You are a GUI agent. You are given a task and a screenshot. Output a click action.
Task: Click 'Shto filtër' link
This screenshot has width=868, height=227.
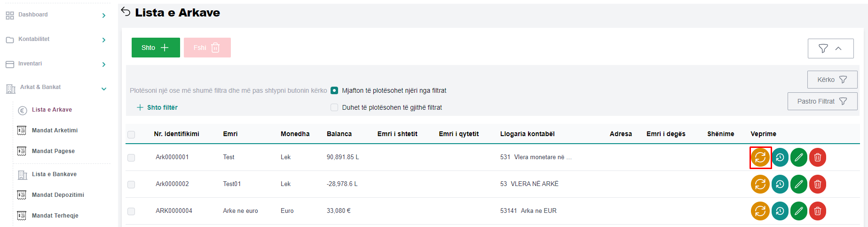(x=157, y=107)
